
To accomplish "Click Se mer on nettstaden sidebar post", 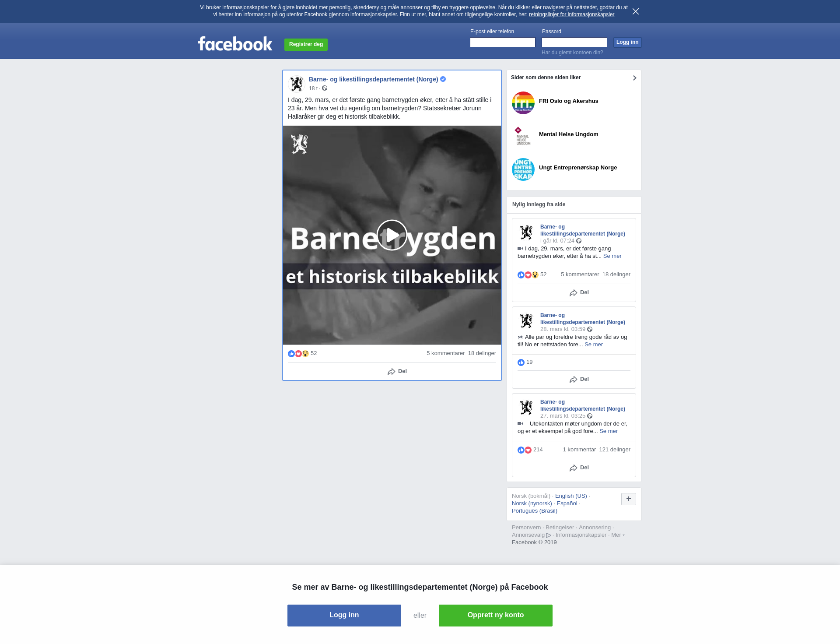I will point(594,345).
